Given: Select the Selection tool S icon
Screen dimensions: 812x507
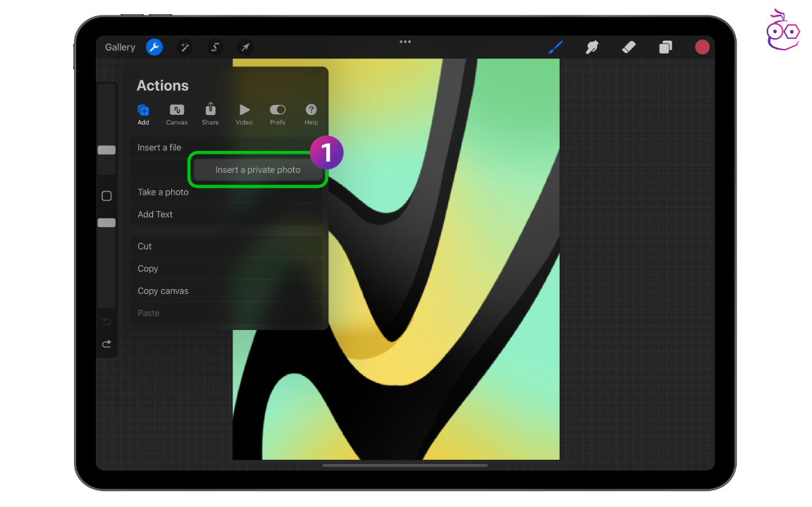Looking at the screenshot, I should (x=215, y=47).
